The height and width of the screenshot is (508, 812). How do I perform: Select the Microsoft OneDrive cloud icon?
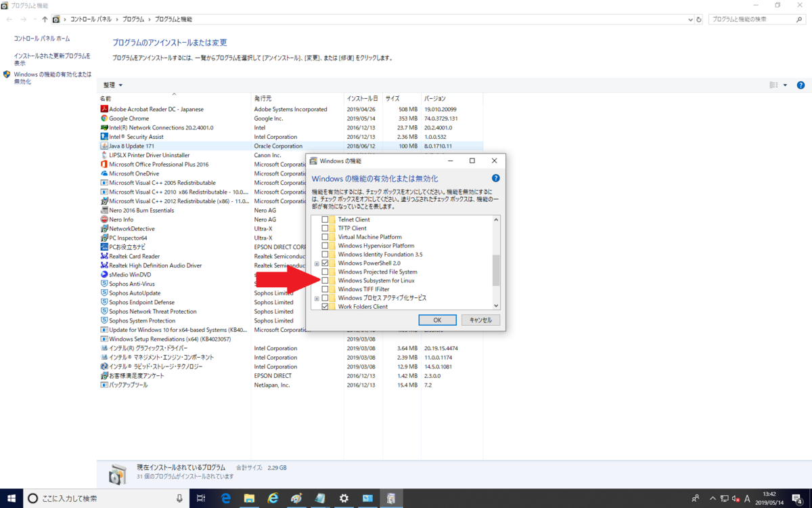tap(104, 173)
